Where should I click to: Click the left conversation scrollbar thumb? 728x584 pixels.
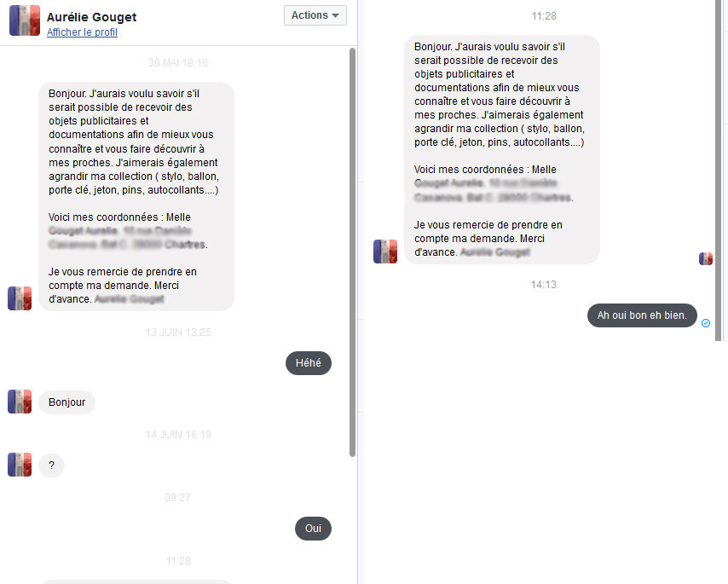click(x=352, y=252)
